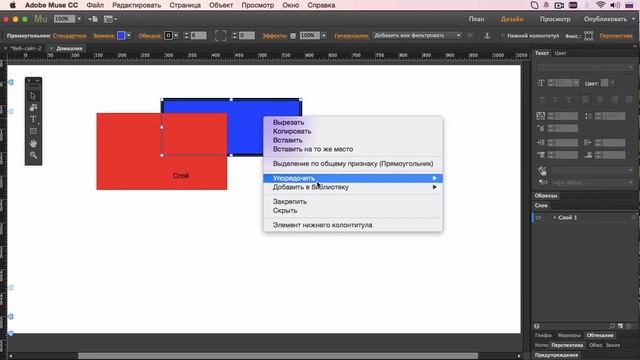This screenshot has height=360, width=640.
Task: Click the Mu application logo
Action: click(x=40, y=19)
